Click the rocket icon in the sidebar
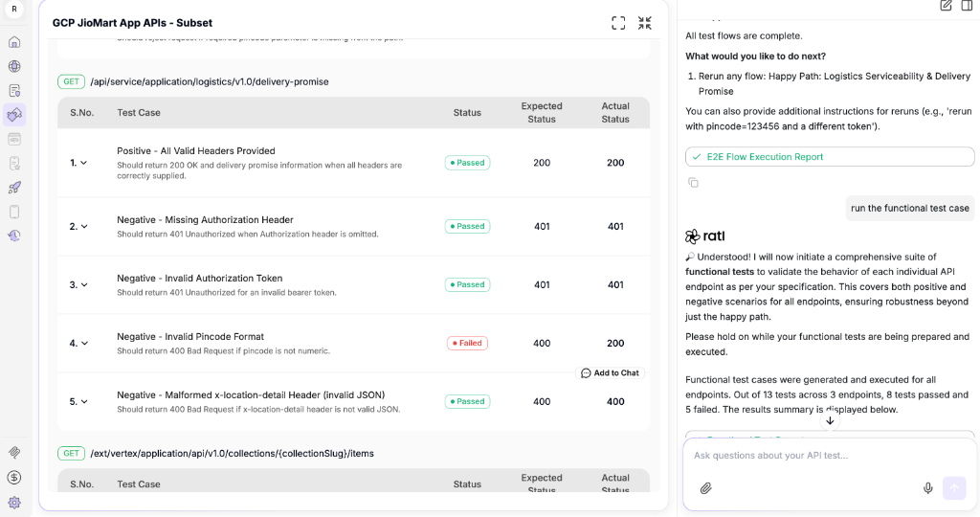 pos(14,188)
